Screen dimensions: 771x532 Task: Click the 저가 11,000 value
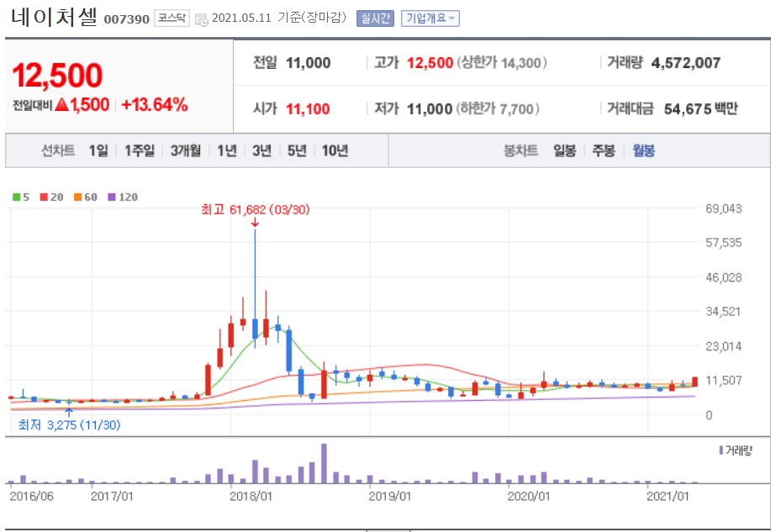click(430, 108)
